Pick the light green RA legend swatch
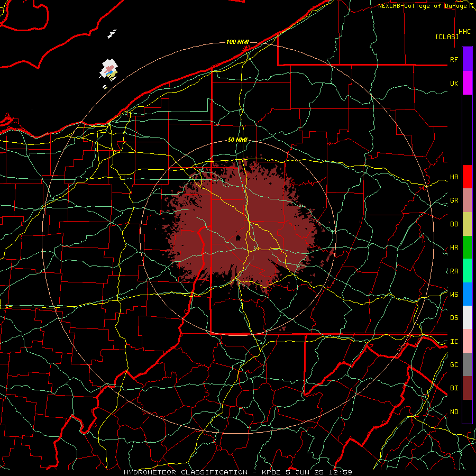 point(467,271)
